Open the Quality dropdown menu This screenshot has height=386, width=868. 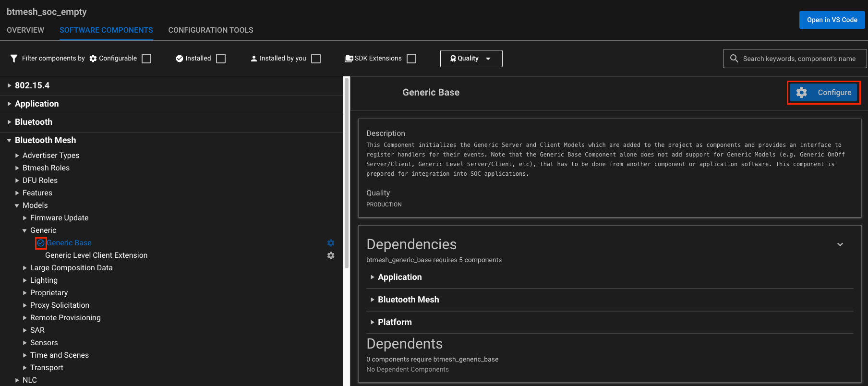[x=471, y=59]
